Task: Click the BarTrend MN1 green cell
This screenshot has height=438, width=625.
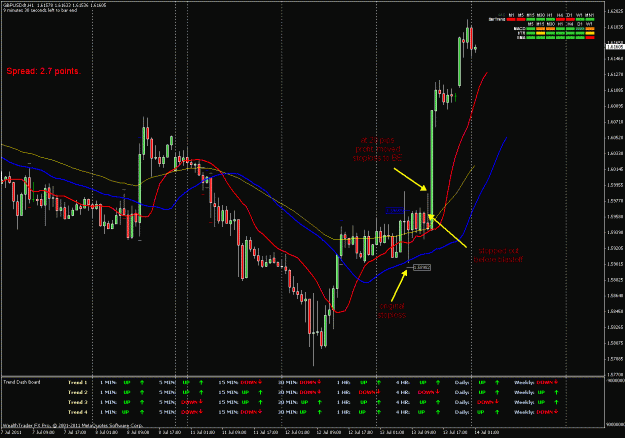Action: pos(590,19)
